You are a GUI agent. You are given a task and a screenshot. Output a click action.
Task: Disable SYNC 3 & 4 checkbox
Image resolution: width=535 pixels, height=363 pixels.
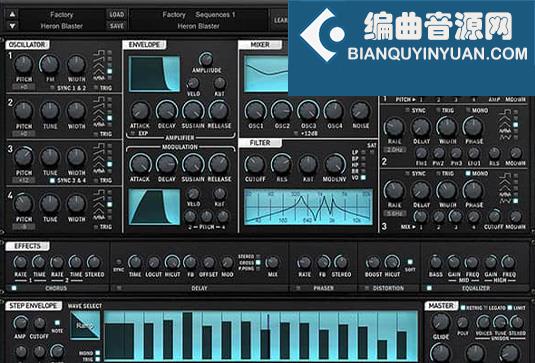(x=52, y=180)
